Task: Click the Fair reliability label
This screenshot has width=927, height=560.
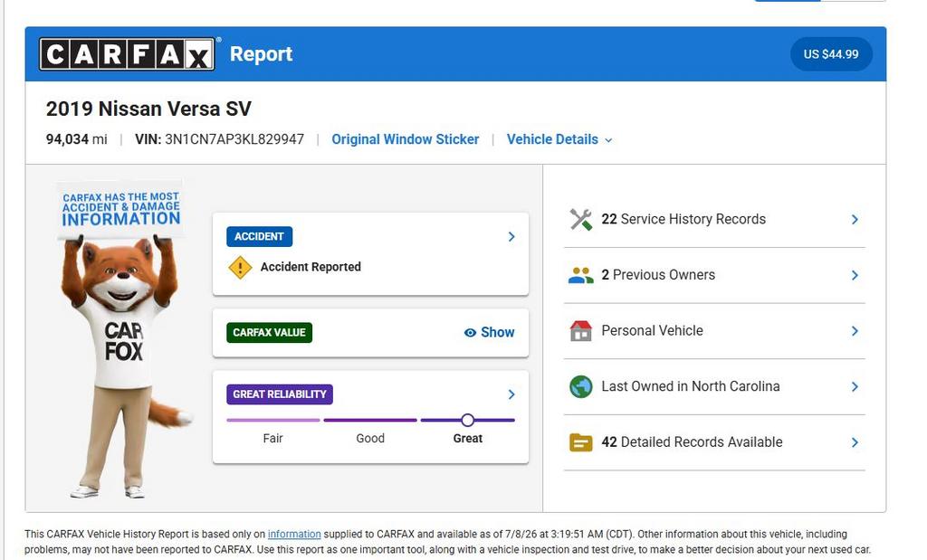Action: [273, 438]
